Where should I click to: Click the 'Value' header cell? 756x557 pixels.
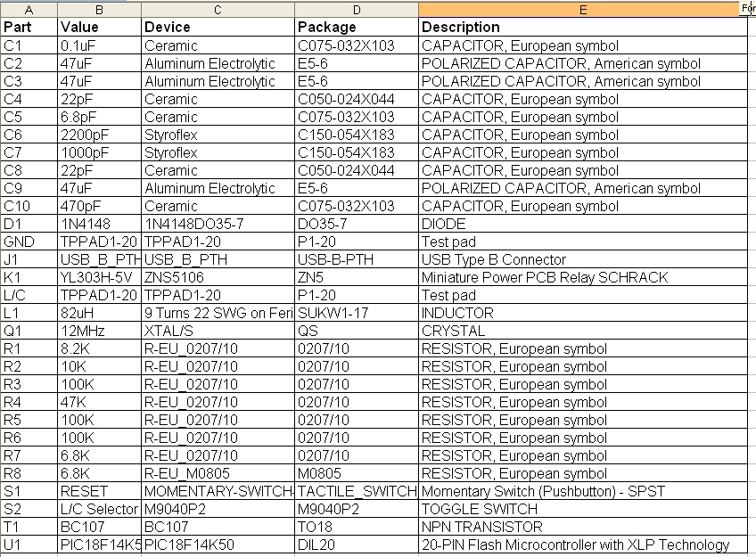[99, 27]
